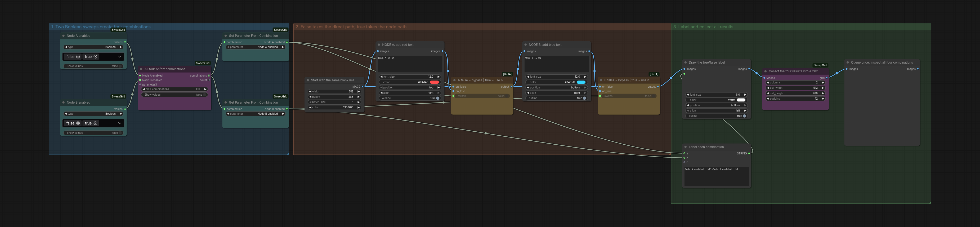This screenshot has height=227, width=980.
Task: Click the BETA badge on B false = bypass node
Action: coord(654,74)
